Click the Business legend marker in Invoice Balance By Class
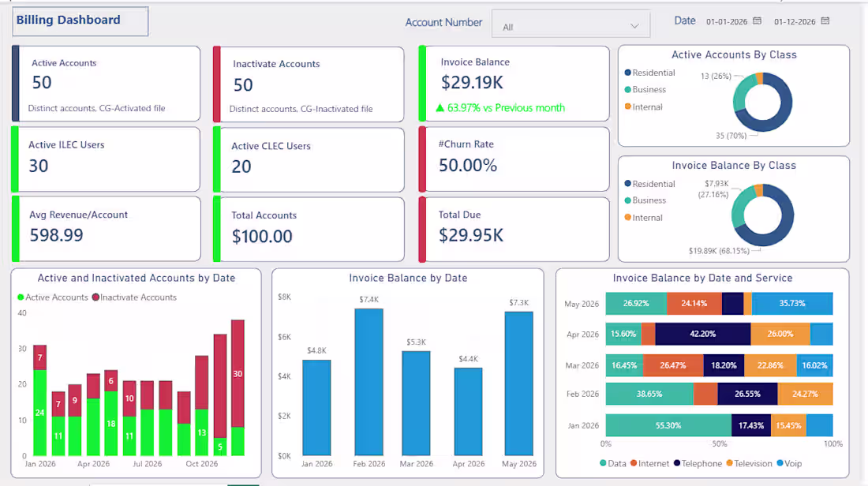The image size is (868, 486). 628,200
